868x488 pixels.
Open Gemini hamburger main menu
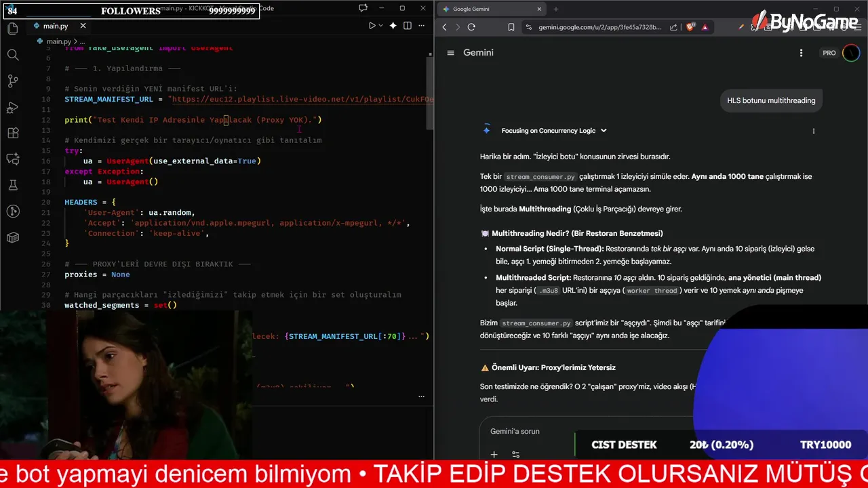click(x=450, y=53)
